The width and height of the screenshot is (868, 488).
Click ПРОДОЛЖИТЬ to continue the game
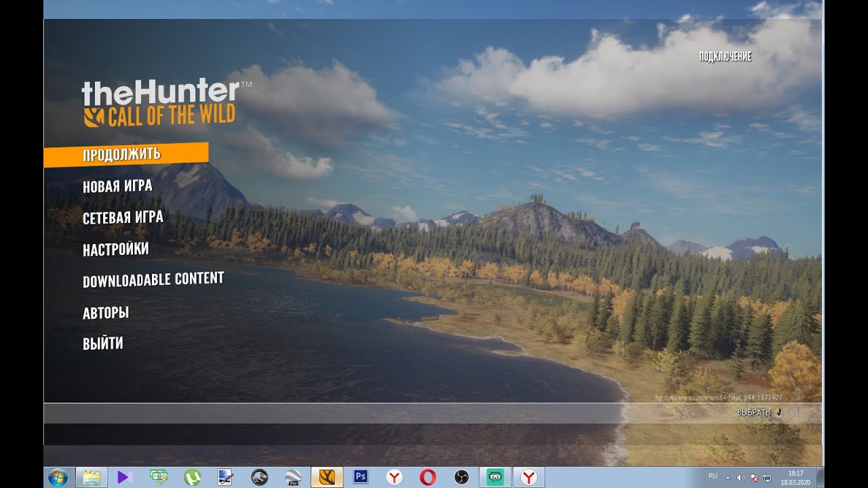pos(126,154)
